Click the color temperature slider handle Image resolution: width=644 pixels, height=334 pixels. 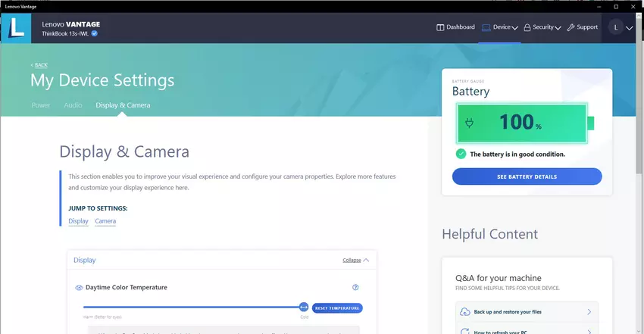304,307
